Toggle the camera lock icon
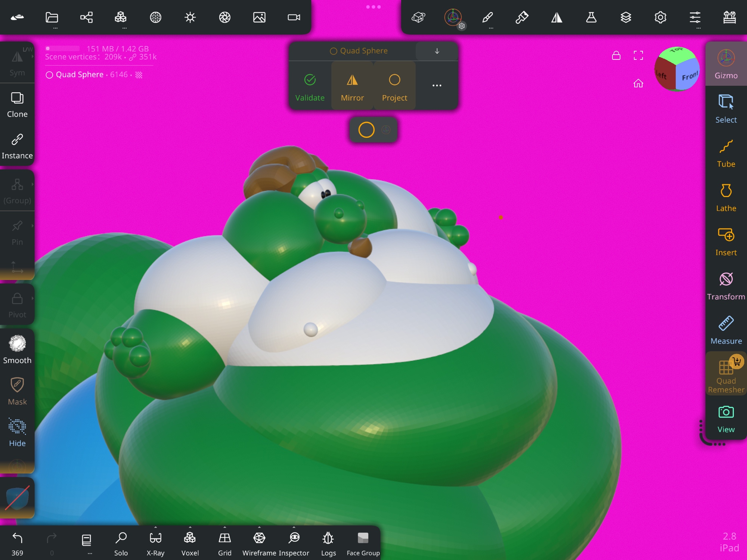 (616, 56)
